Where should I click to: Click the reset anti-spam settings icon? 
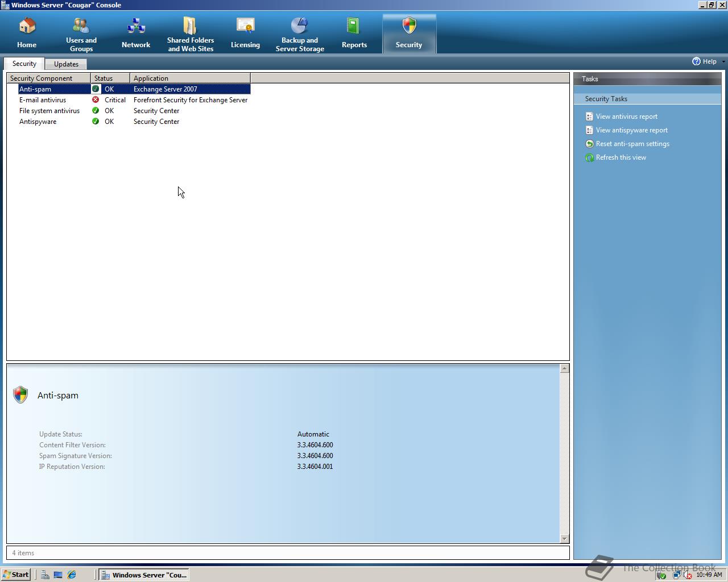point(589,144)
